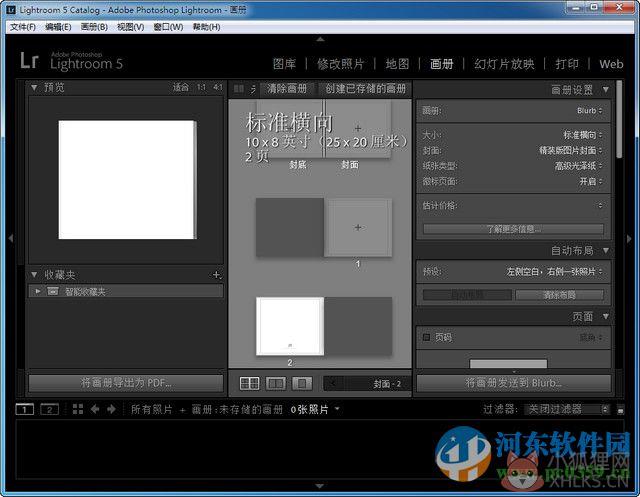Viewport: 640px width, 497px height.
Task: Click the 了解更多信息 button
Action: 513,229
